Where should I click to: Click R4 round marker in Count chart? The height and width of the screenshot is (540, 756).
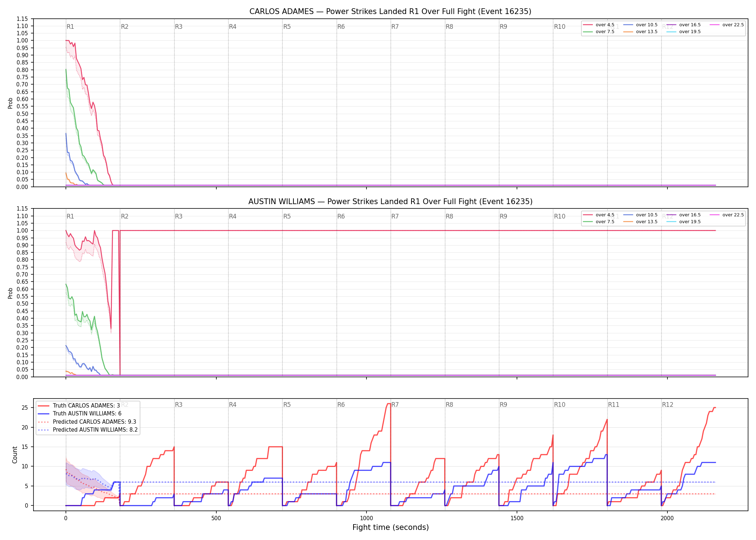(x=233, y=405)
